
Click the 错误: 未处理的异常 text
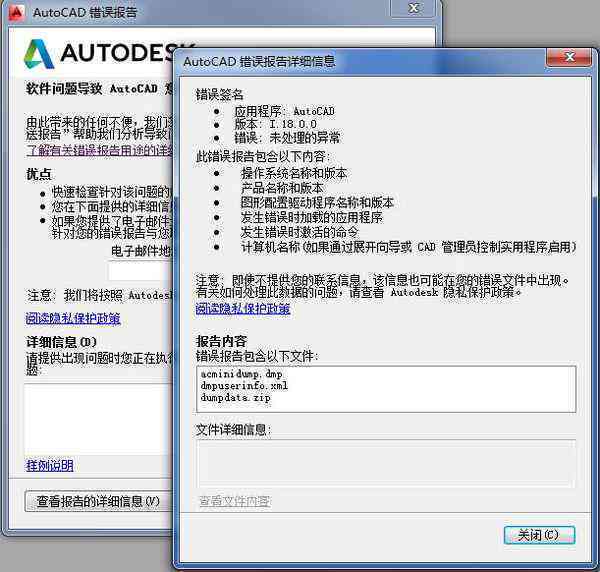click(x=287, y=137)
